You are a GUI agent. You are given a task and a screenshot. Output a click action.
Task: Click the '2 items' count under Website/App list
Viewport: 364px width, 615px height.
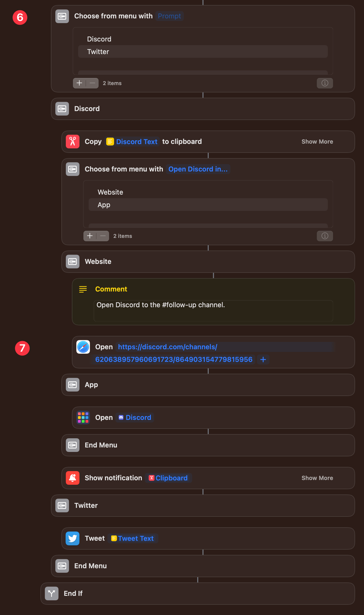click(123, 236)
